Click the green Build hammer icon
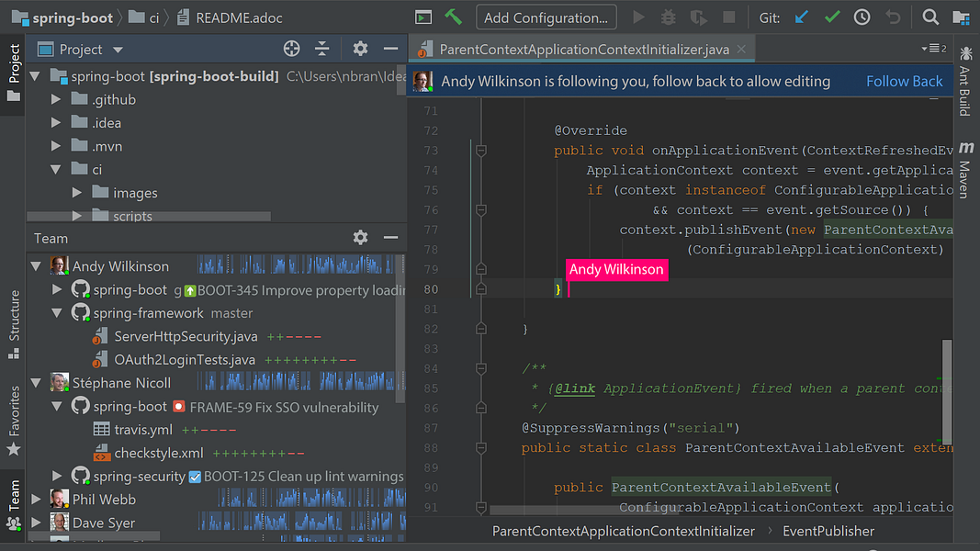Screen dimensions: 980x551 tap(452, 17)
